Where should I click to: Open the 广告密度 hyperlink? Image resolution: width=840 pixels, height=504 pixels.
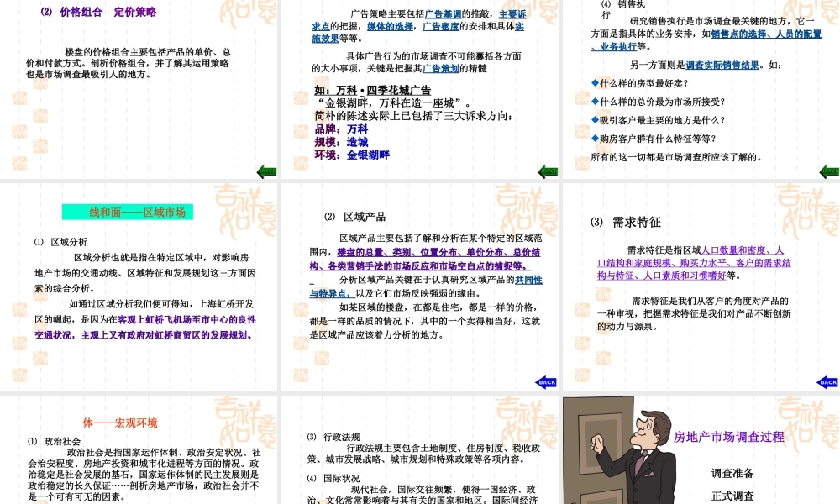[x=441, y=26]
